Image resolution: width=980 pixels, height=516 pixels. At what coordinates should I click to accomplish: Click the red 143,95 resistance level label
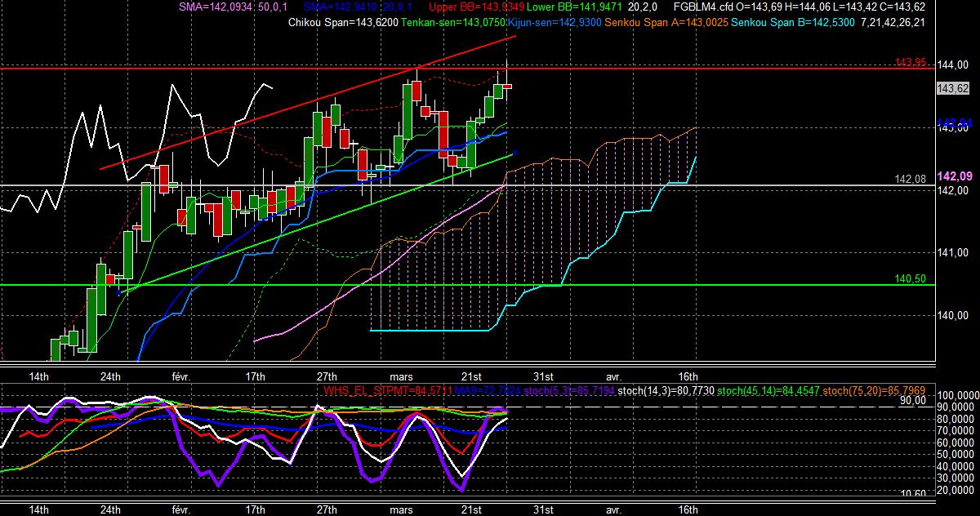click(x=911, y=62)
